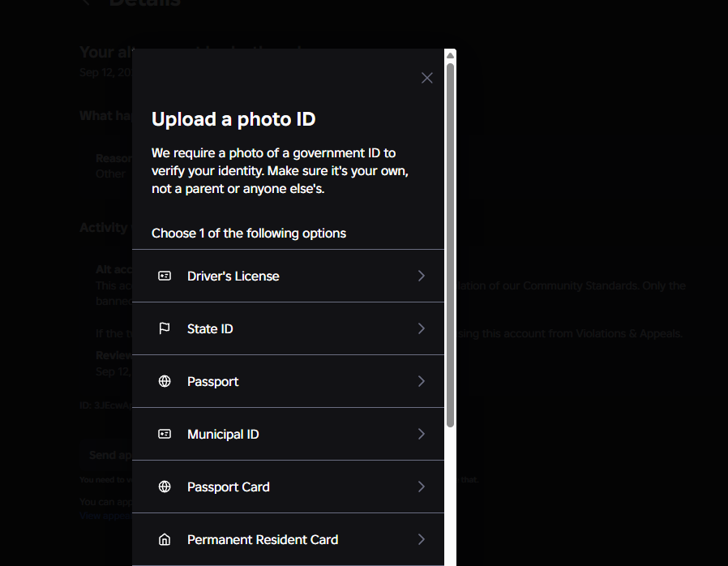The width and height of the screenshot is (728, 566).
Task: Close the Upload a photo ID dialog
Action: tap(426, 78)
